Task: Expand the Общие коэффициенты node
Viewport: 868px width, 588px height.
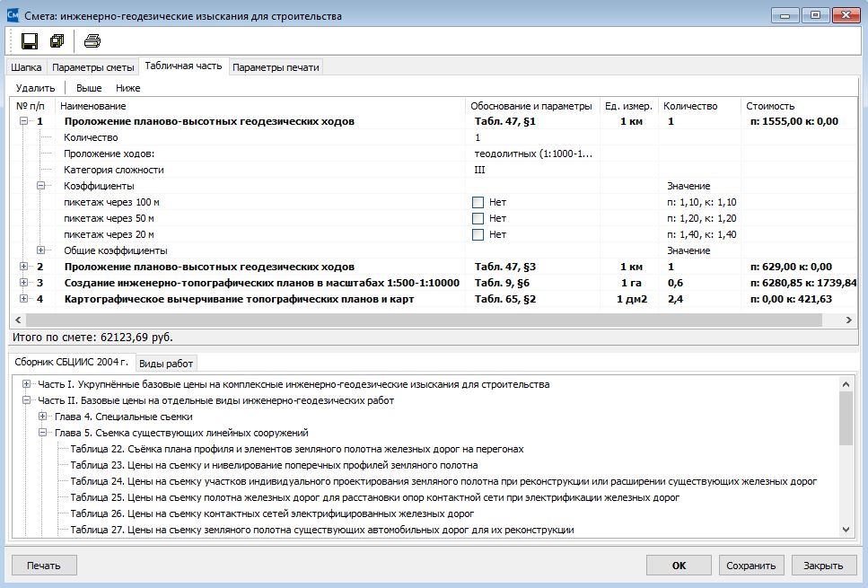Action: (x=41, y=250)
